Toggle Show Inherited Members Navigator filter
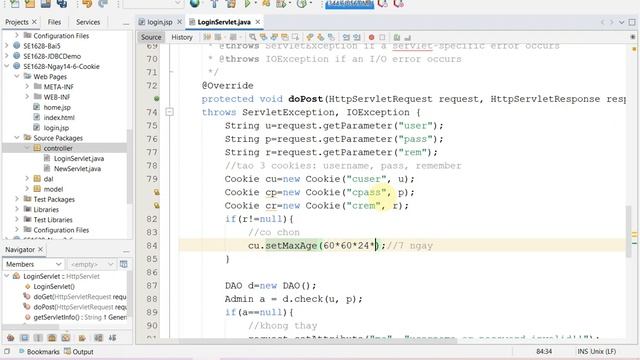 (x=10, y=338)
